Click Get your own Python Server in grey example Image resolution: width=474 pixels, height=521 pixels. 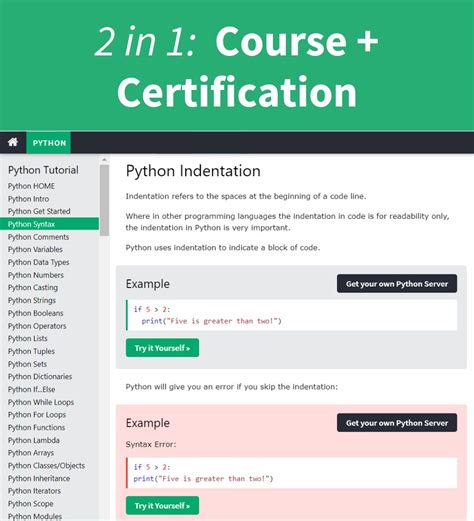coord(397,284)
